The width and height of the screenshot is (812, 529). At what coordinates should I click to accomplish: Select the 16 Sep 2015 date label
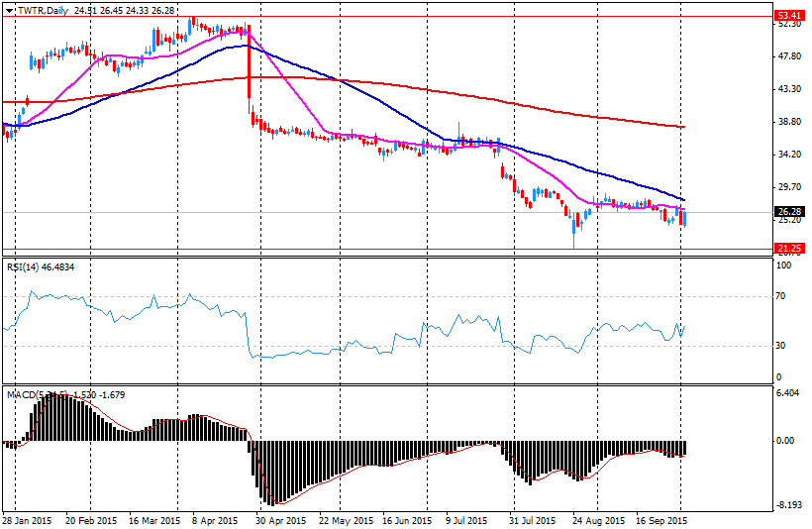(661, 520)
